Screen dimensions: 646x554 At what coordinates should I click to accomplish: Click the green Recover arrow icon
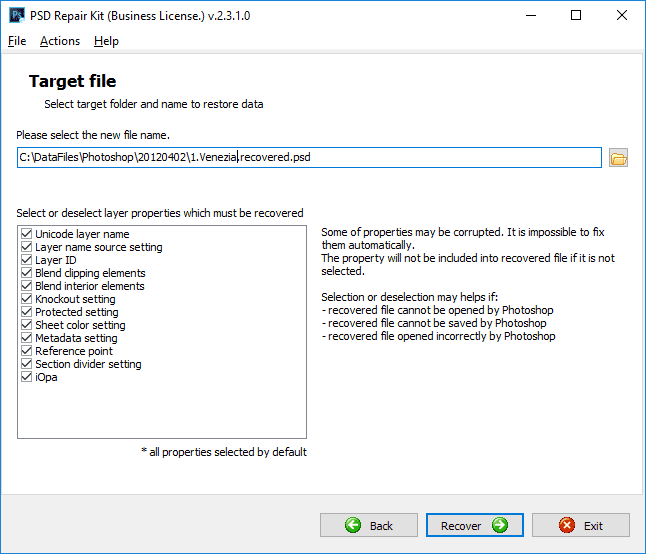[x=500, y=525]
